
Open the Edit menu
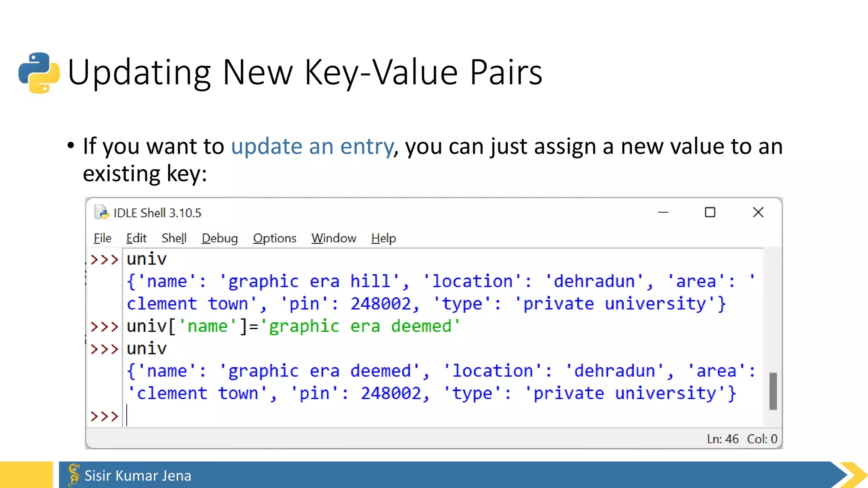(136, 238)
